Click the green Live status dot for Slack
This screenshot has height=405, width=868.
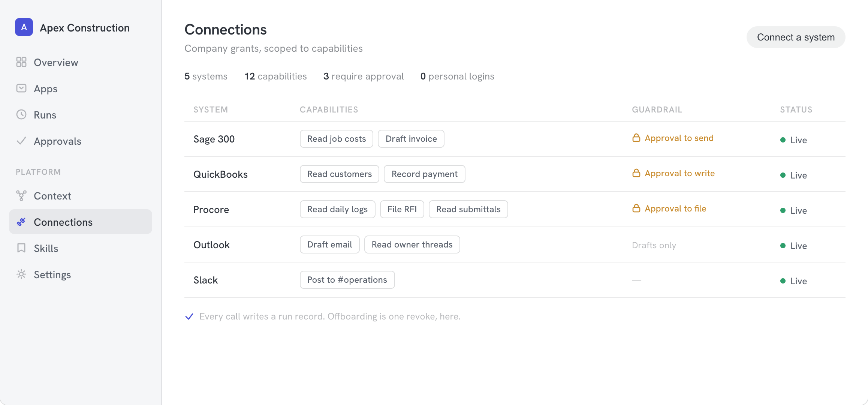coord(783,281)
